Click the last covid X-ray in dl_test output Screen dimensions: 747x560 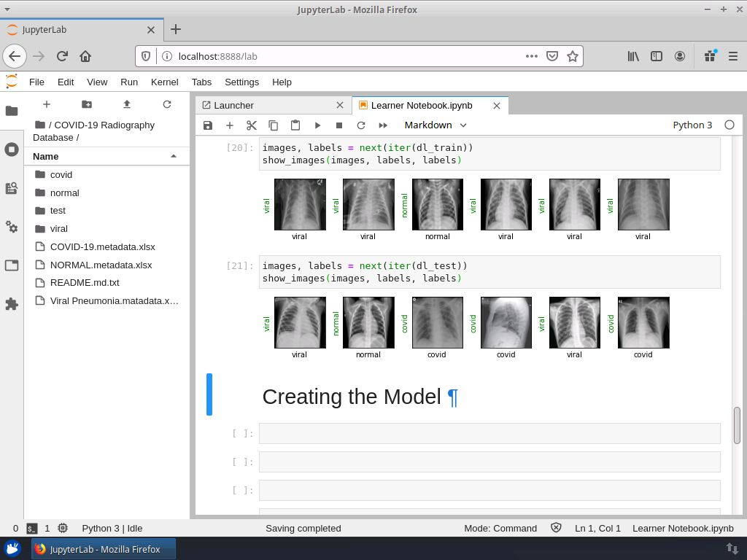point(643,322)
